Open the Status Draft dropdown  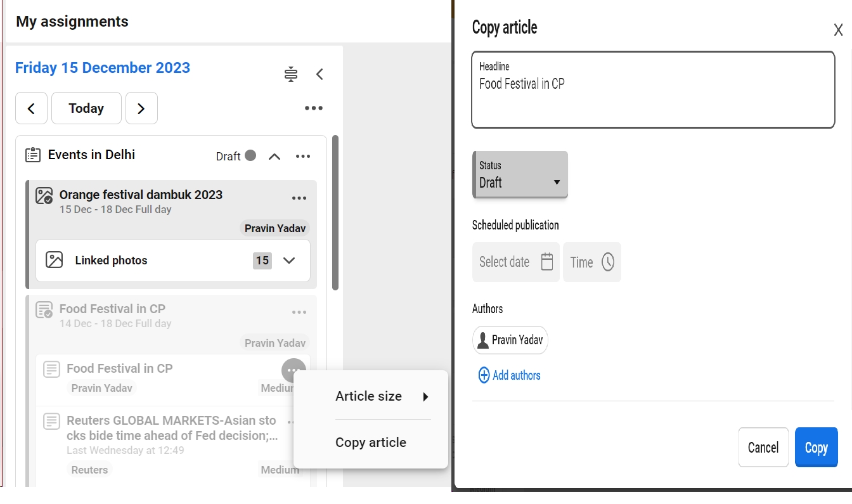click(520, 175)
